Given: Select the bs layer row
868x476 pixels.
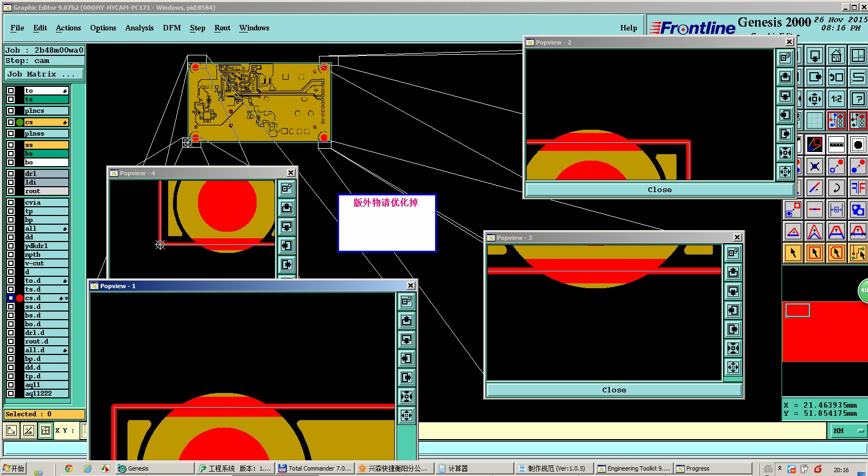Looking at the screenshot, I should point(46,154).
